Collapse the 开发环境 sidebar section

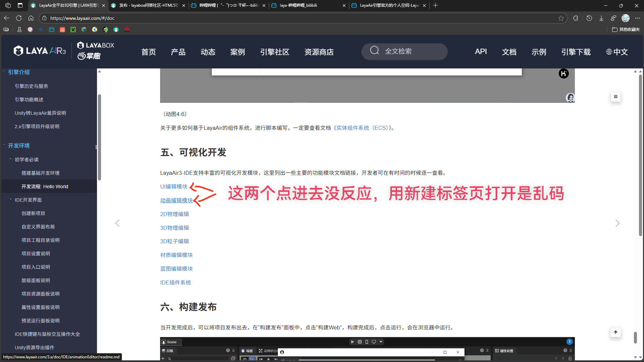(4, 145)
